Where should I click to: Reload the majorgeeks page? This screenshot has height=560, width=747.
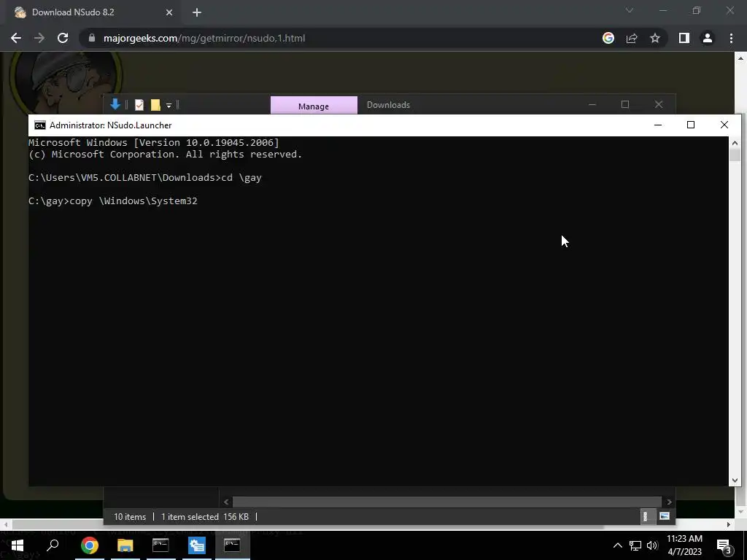63,38
